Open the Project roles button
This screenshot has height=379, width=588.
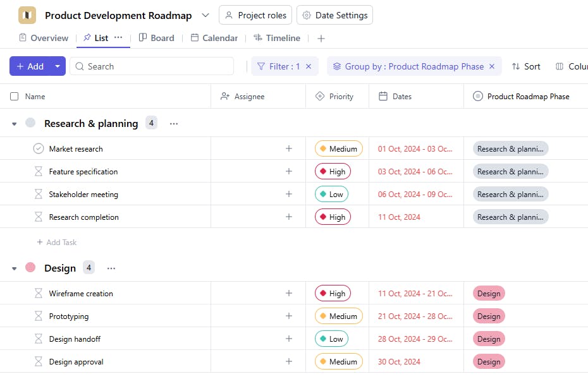(x=255, y=15)
